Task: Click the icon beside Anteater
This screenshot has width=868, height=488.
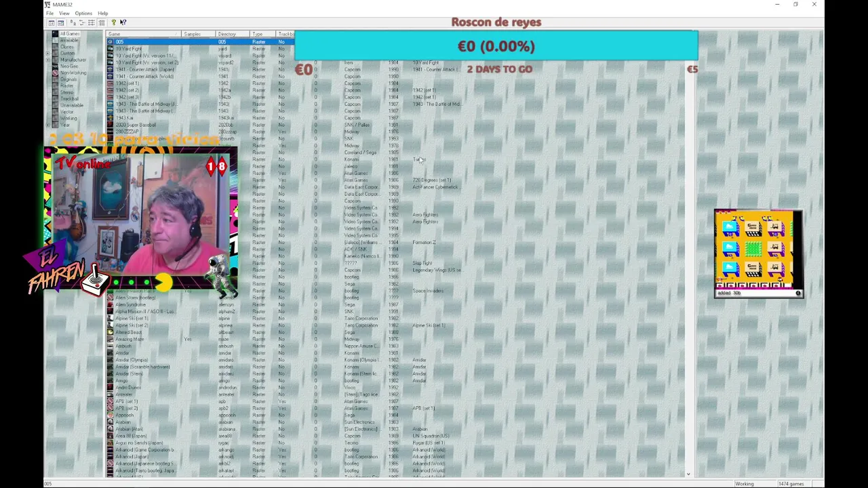Action: click(x=110, y=394)
